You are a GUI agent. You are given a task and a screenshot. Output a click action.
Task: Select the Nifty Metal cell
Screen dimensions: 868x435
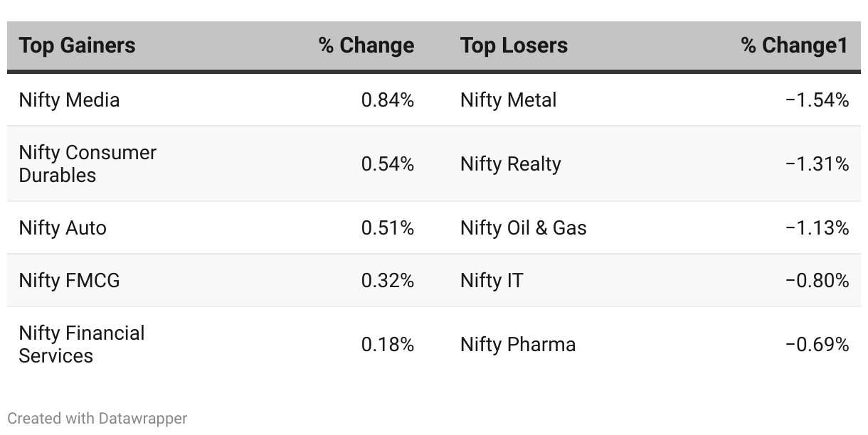[508, 100]
